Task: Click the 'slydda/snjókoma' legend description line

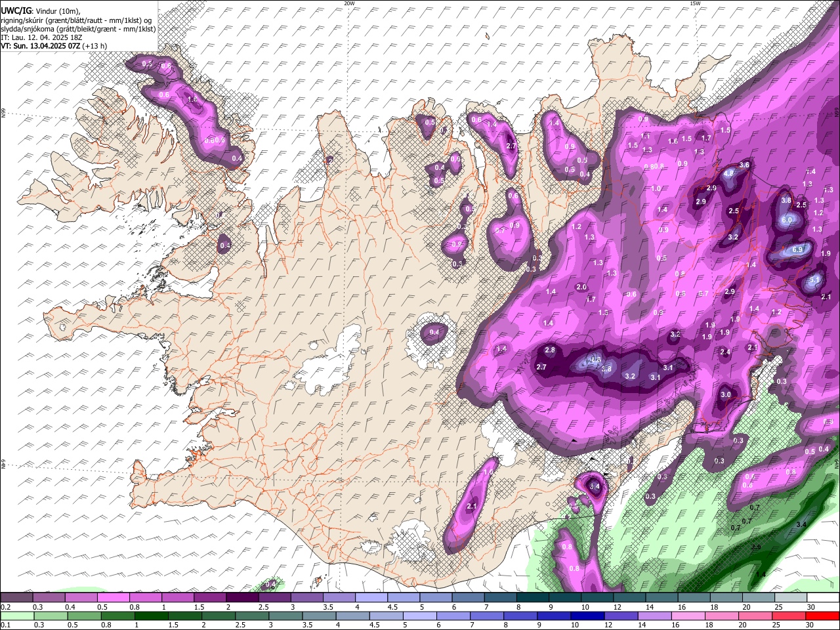Action: pos(78,29)
